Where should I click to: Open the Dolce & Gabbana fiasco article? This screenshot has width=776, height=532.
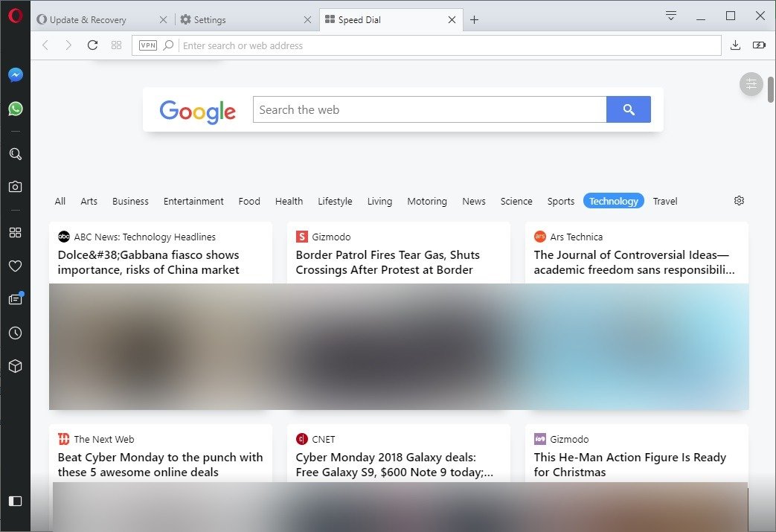coord(149,263)
